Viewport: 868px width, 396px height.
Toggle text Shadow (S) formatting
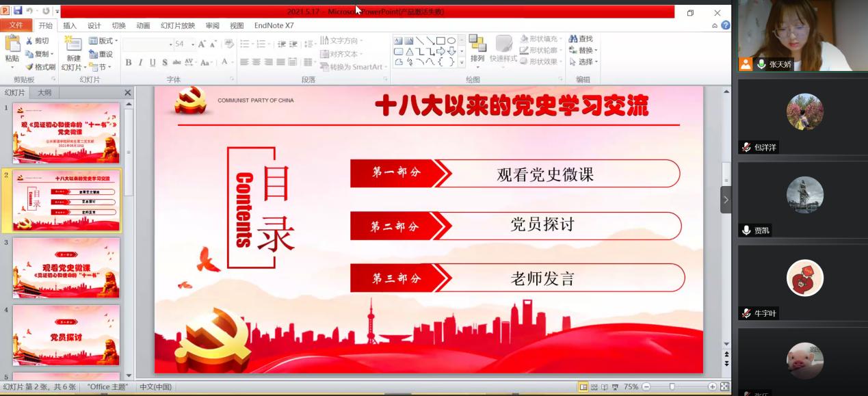(165, 62)
